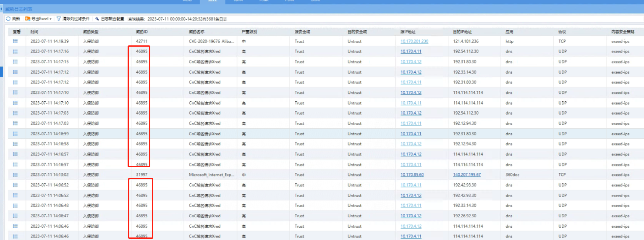Click threat name Microsoft_Internet_Exp... cell

coord(212,175)
